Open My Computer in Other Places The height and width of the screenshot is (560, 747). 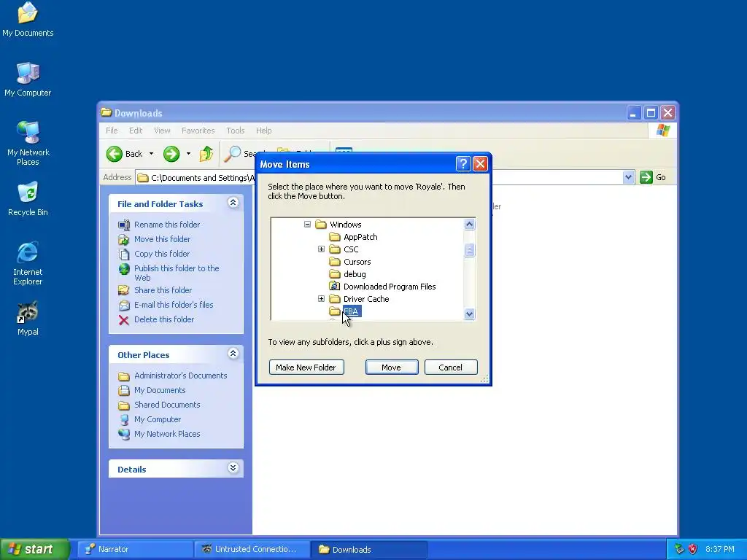(158, 419)
